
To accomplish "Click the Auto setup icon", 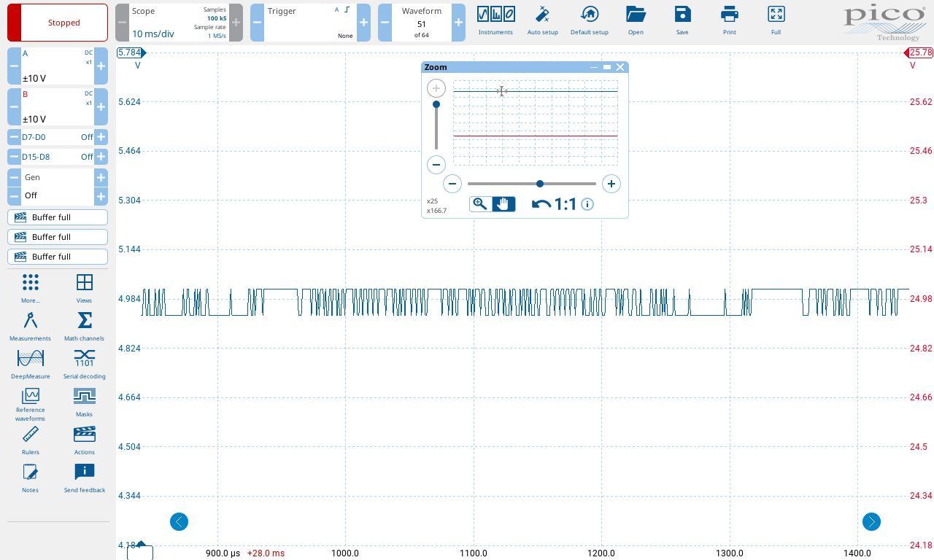I will [542, 20].
